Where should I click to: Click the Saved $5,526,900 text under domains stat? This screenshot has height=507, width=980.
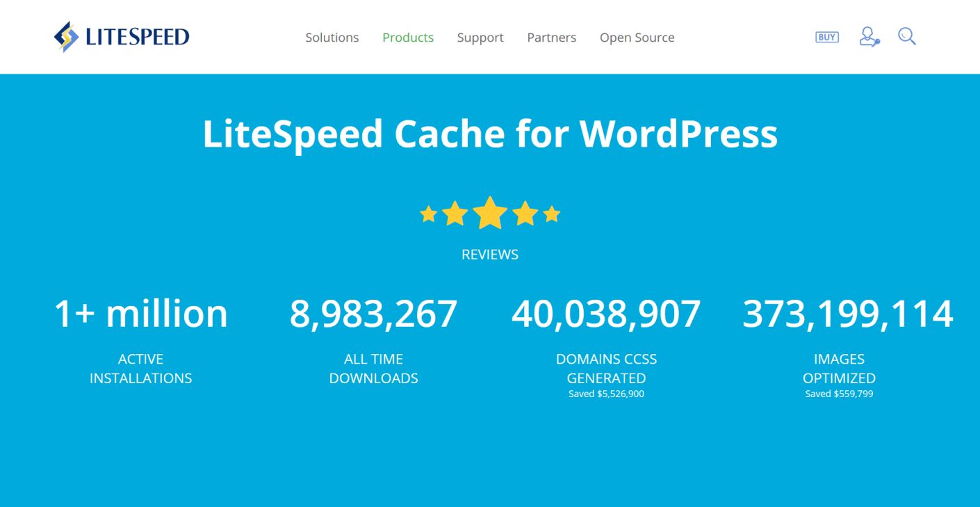[x=606, y=393]
